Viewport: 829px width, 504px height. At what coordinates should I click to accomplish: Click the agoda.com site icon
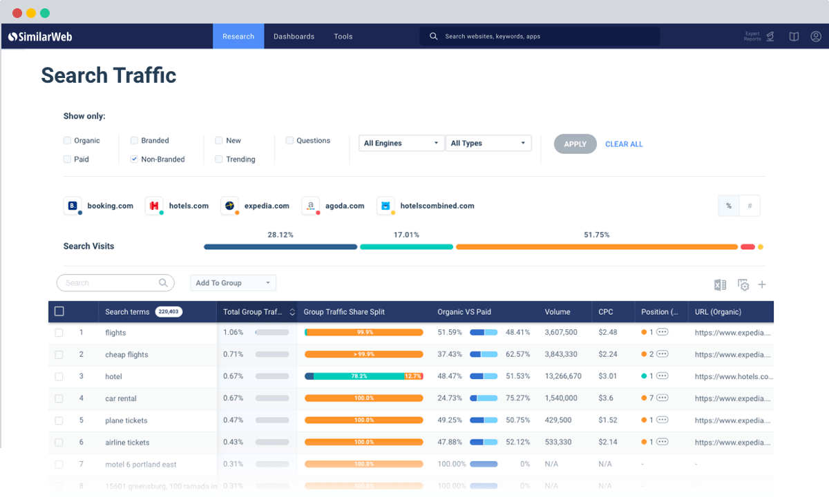point(311,206)
